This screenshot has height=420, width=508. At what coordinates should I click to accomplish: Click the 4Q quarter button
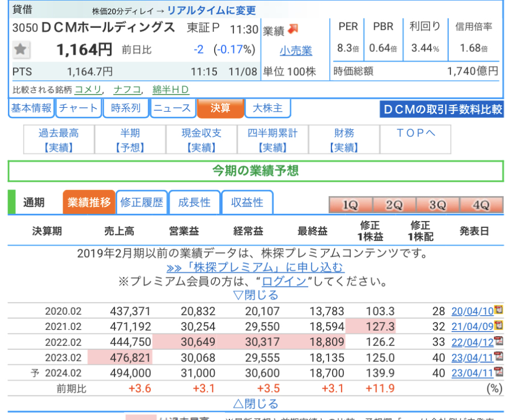coord(481,205)
